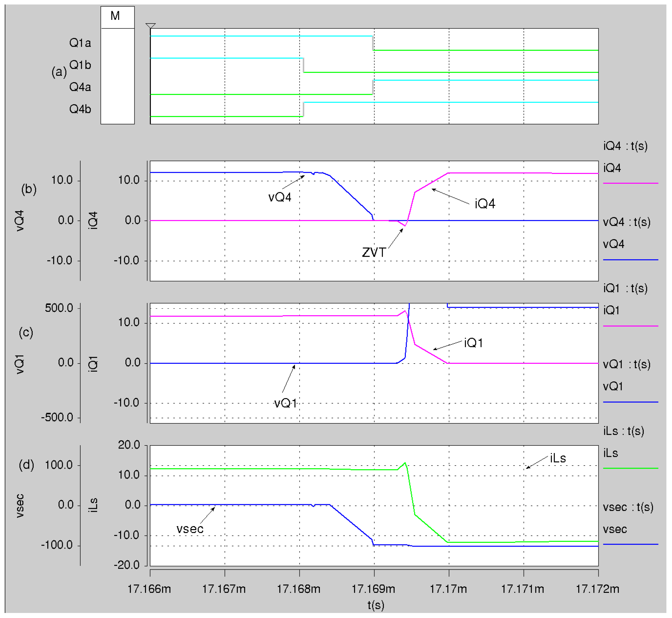This screenshot has width=672, height=618.
Task: Click the triangular time cursor marker
Action: point(151,26)
